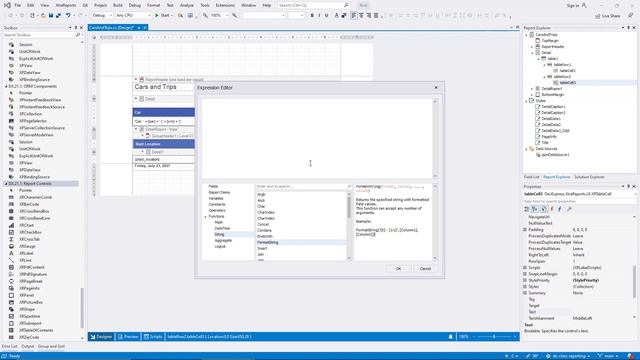Select the XRBarCode control in Toolbox
The width and height of the screenshot is (640, 360).
click(29, 204)
